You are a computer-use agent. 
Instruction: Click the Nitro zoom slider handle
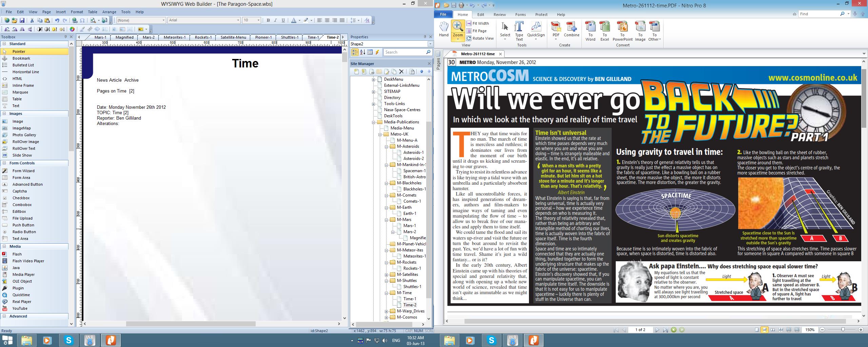pyautogui.click(x=843, y=330)
